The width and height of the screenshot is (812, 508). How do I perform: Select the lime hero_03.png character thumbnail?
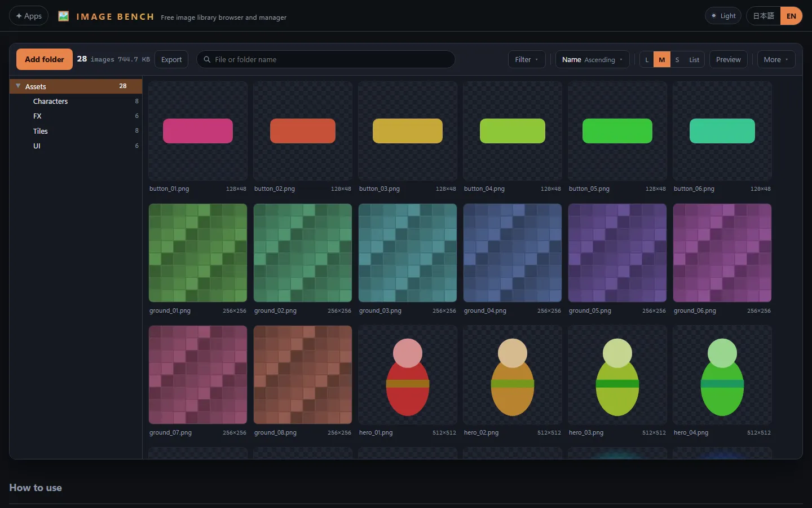click(617, 375)
